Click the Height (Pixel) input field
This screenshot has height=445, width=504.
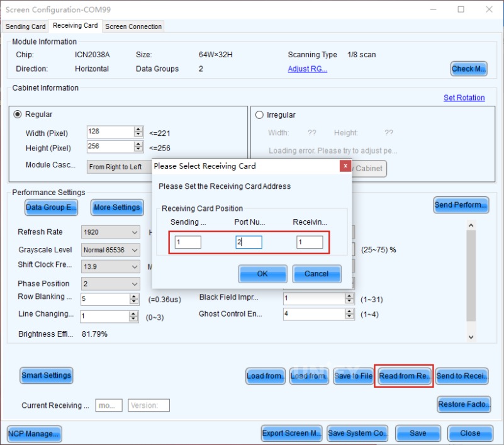(x=110, y=146)
